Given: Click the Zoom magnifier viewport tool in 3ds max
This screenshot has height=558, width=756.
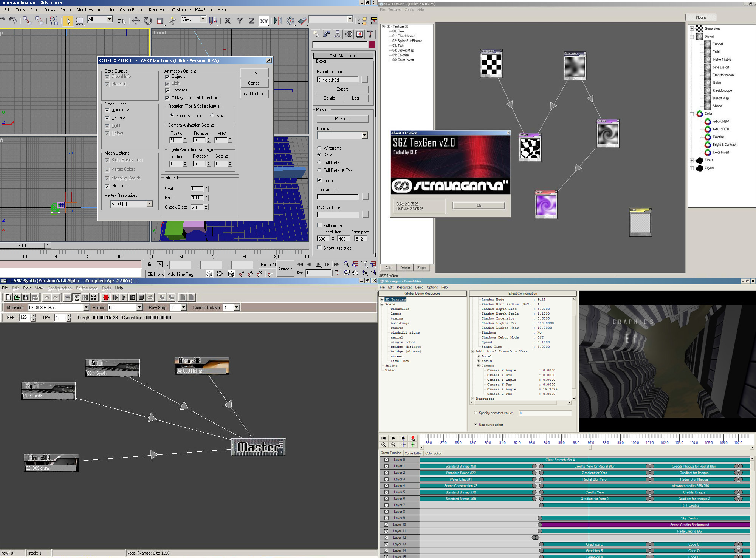Looking at the screenshot, I should 346,264.
